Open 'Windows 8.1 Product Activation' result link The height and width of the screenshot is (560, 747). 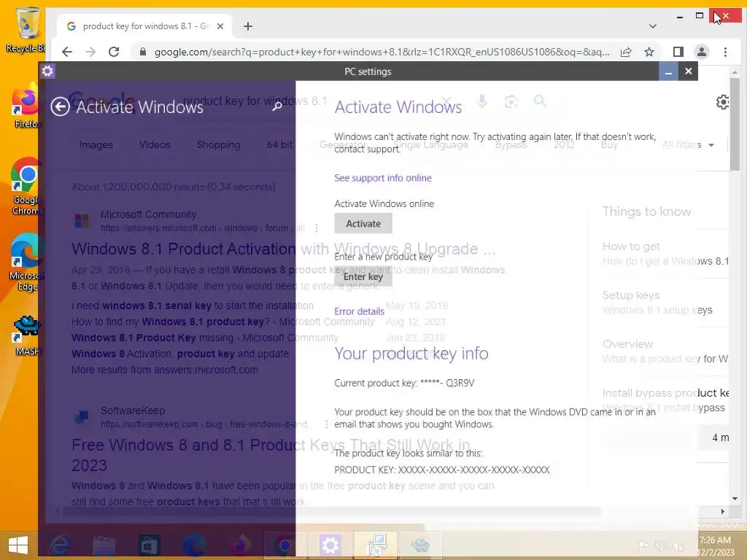tap(284, 249)
